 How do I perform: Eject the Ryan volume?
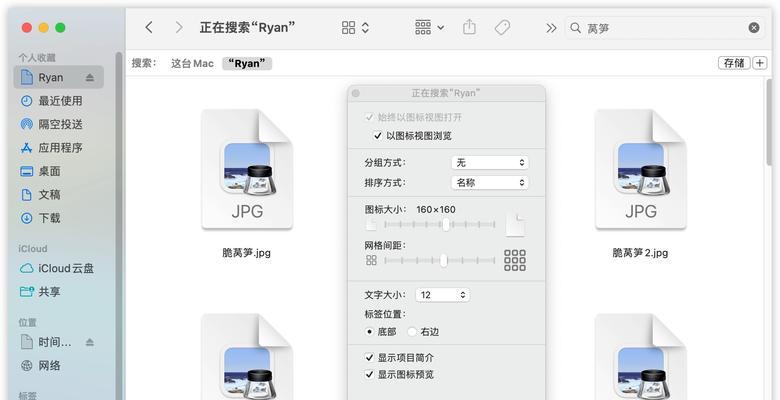(x=90, y=77)
